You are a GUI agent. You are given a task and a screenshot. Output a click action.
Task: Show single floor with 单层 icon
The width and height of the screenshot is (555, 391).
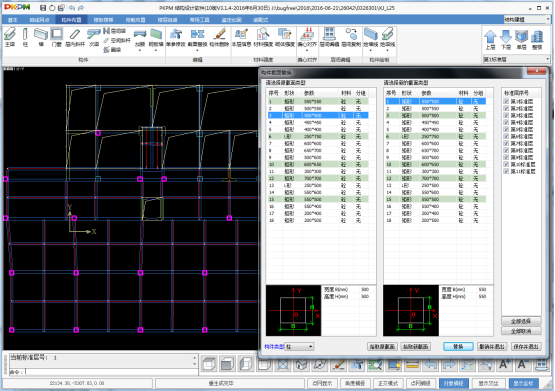(521, 39)
